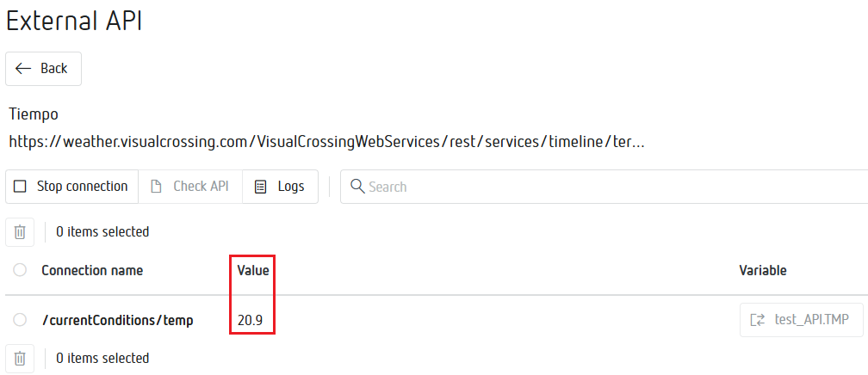Open the test_API.TMP variable
This screenshot has height=375, width=868.
(811, 320)
